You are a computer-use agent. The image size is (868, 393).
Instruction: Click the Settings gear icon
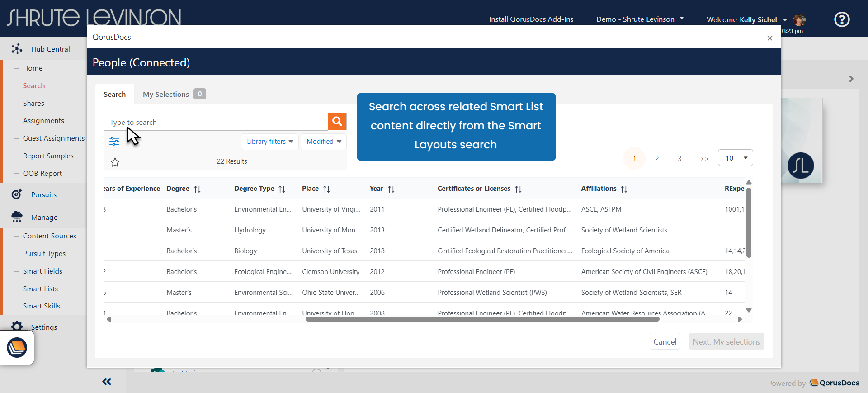[17, 327]
